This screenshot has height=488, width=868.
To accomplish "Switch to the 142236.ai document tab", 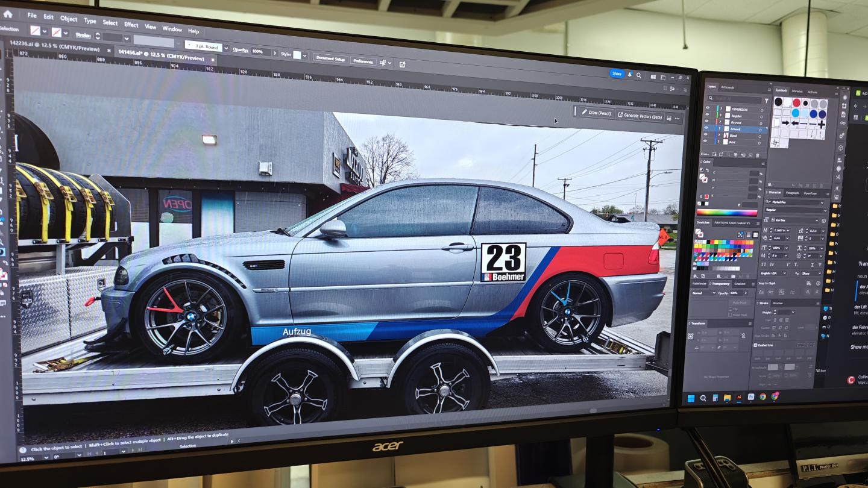I will pyautogui.click(x=51, y=49).
